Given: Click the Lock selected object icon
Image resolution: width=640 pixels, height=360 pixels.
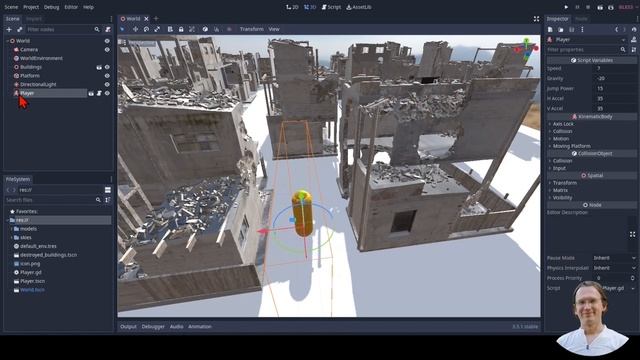Looking at the screenshot, I should pos(181,29).
